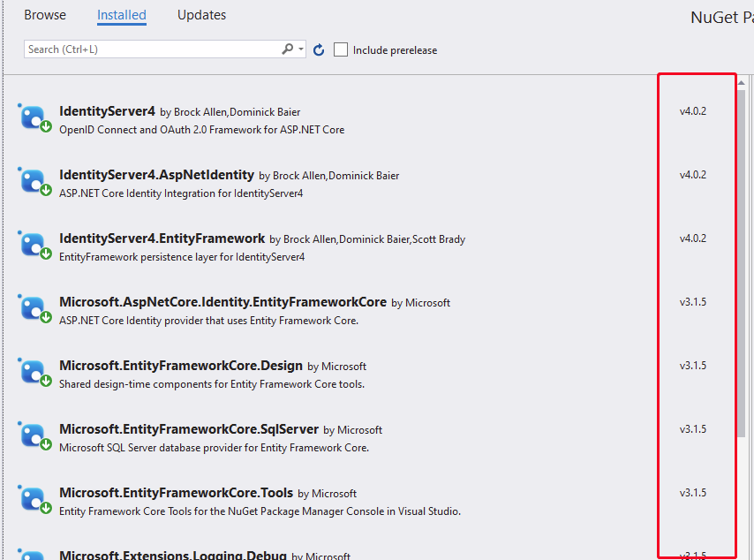Select Microsoft.EntityFrameworkCore.SqlServer package name
Screen dimensions: 754x560
click(189, 428)
